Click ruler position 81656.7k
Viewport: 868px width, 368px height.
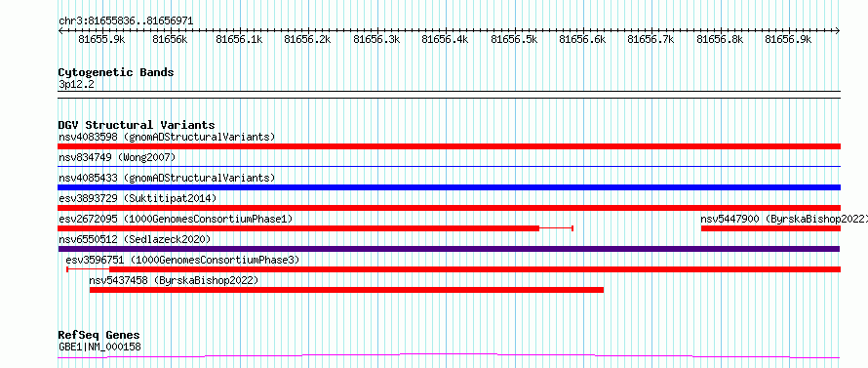point(651,39)
